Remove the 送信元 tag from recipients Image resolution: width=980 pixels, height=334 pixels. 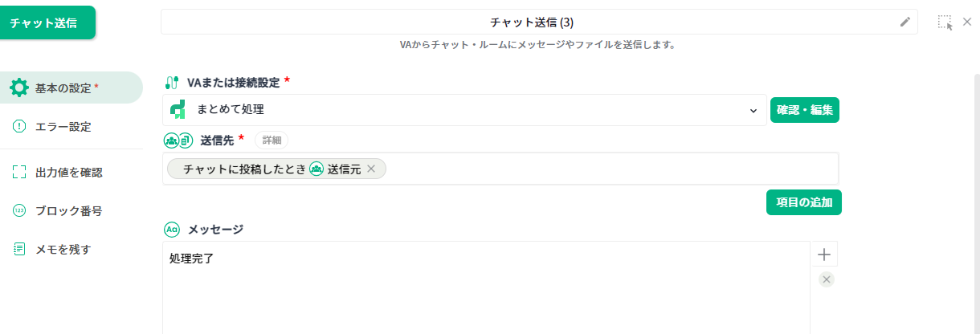pyautogui.click(x=370, y=169)
